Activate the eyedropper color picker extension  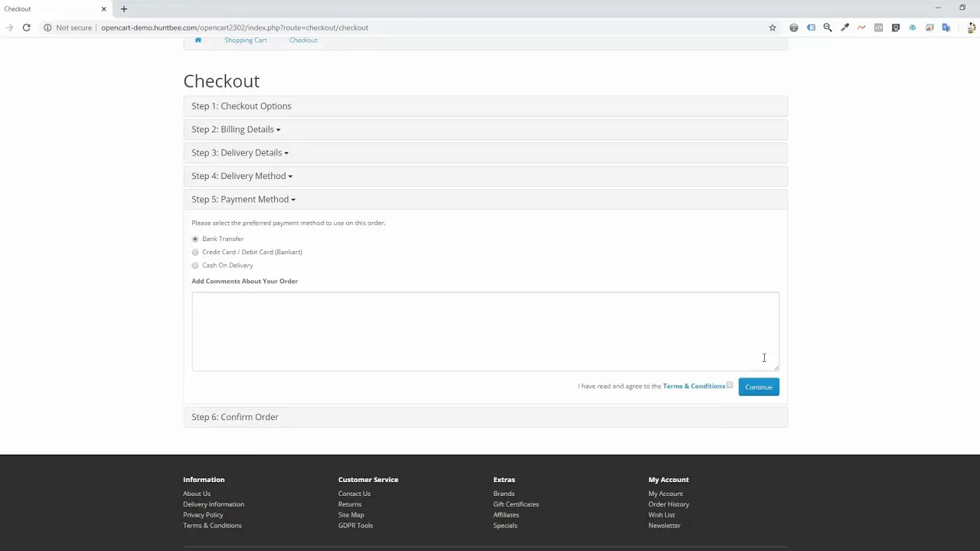844,28
